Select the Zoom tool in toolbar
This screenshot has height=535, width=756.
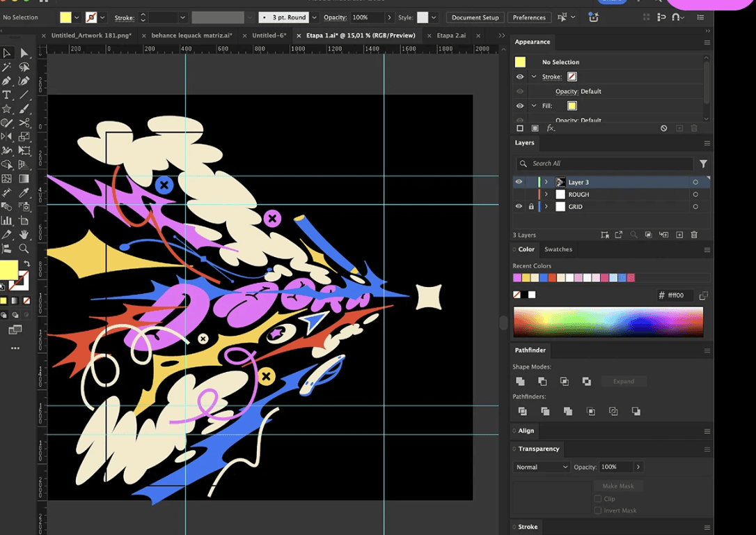tap(24, 249)
